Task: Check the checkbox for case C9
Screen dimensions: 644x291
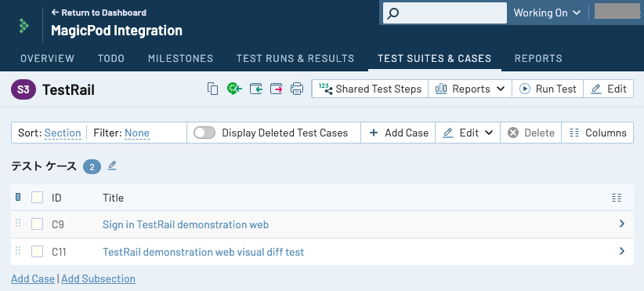Action: tap(38, 224)
